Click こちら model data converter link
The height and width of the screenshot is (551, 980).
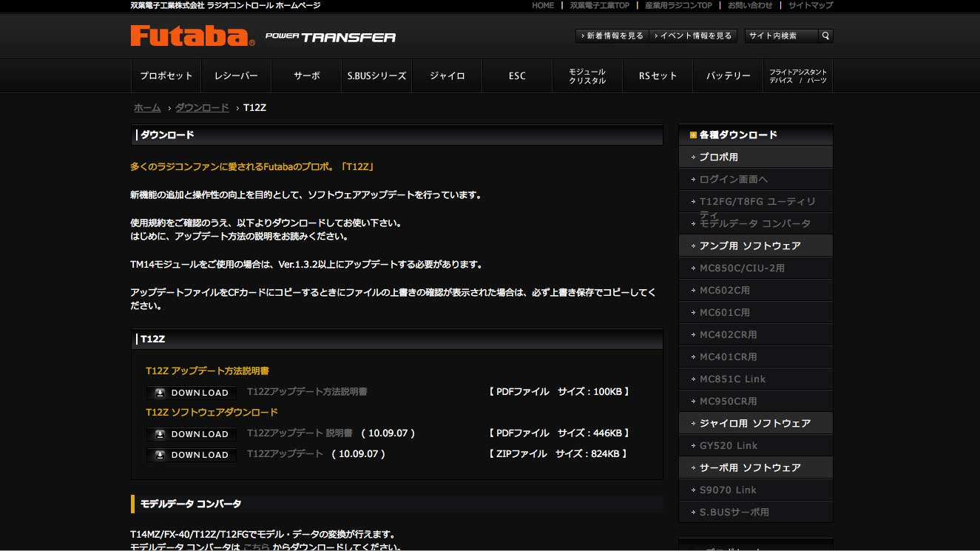click(256, 547)
